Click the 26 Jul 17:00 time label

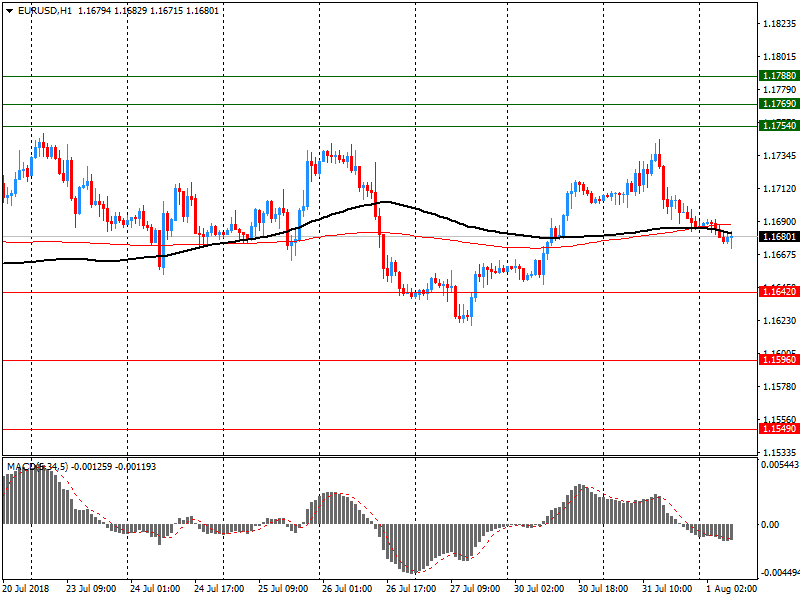click(410, 589)
